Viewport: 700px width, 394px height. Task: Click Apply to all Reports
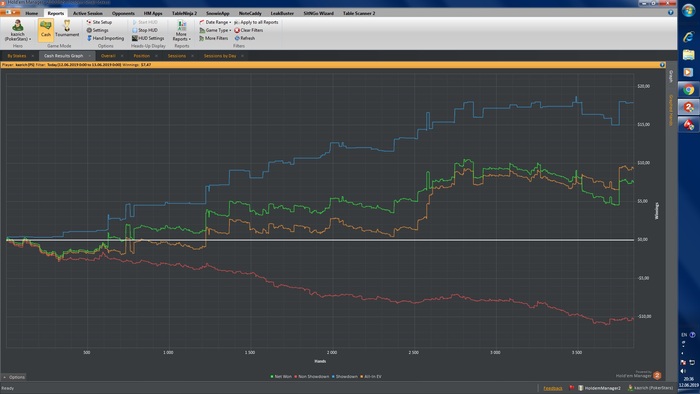[x=256, y=22]
